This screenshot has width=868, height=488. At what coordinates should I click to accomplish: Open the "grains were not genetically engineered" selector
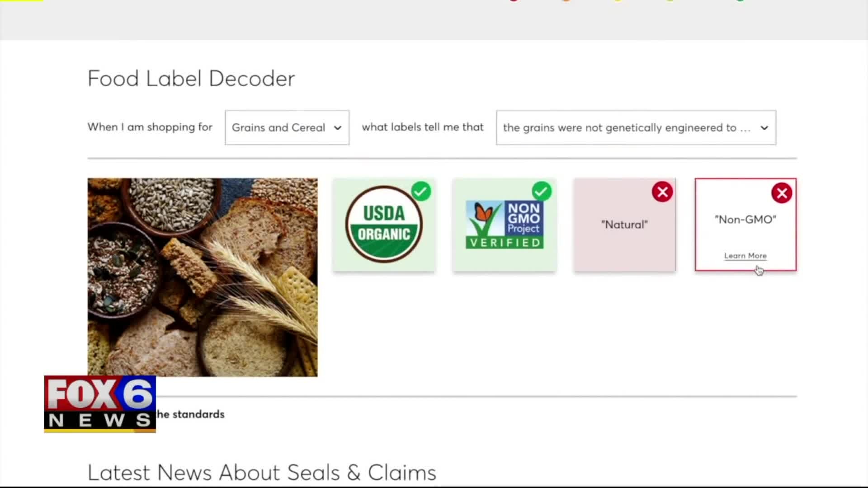click(636, 127)
